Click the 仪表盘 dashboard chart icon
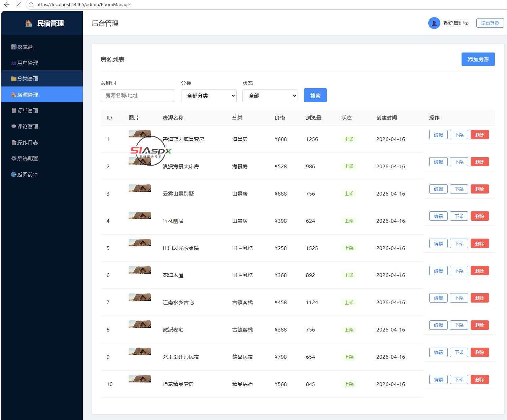507x420 pixels. point(14,47)
